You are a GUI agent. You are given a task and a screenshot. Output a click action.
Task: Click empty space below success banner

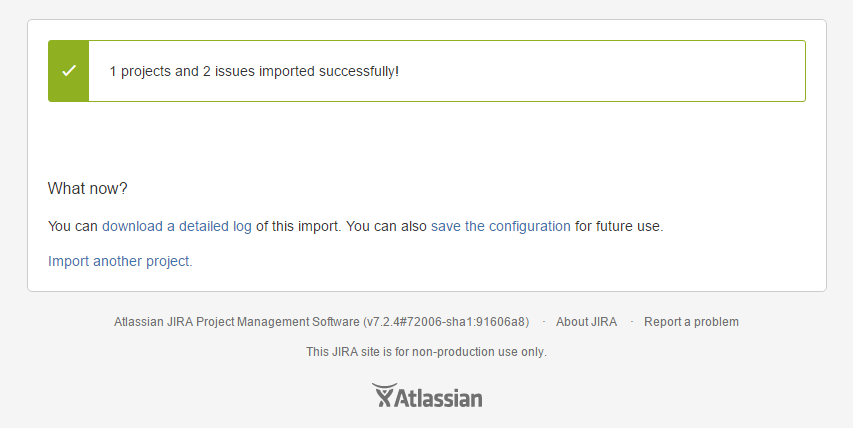426,139
